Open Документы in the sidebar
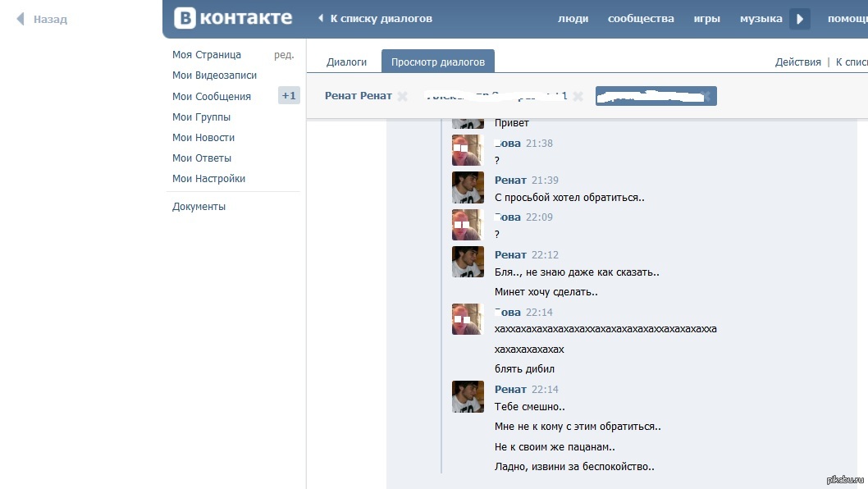The height and width of the screenshot is (489, 868). [199, 207]
